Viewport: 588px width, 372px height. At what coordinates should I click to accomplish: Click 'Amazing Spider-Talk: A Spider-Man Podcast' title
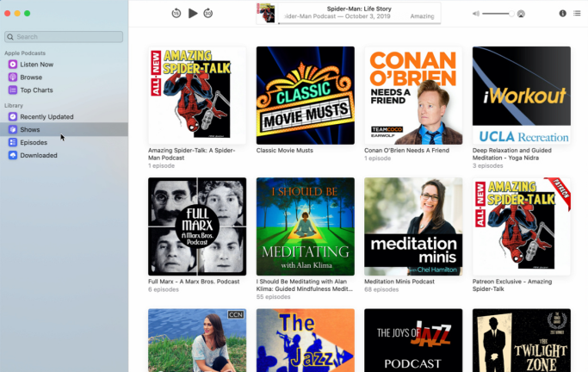point(192,154)
